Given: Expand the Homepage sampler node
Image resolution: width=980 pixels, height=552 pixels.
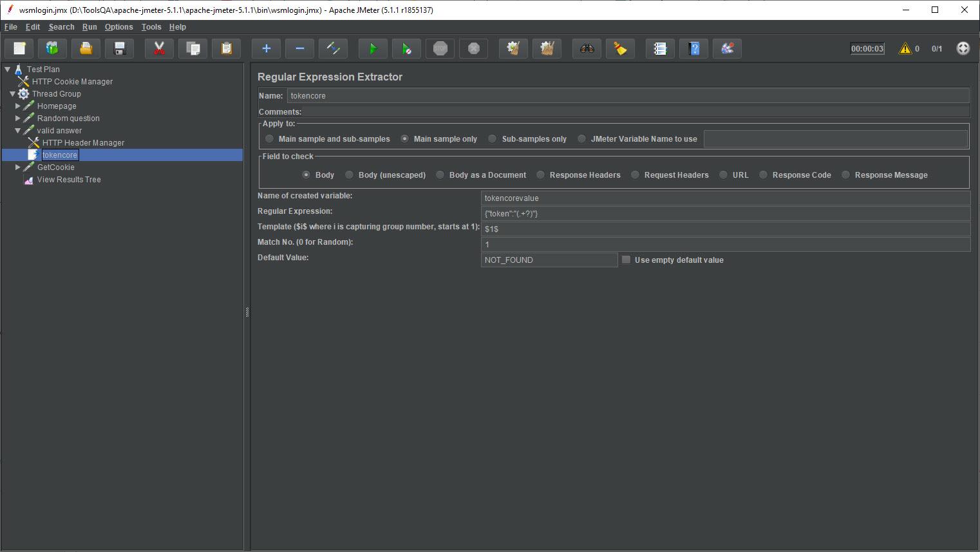Looking at the screenshot, I should click(x=18, y=106).
